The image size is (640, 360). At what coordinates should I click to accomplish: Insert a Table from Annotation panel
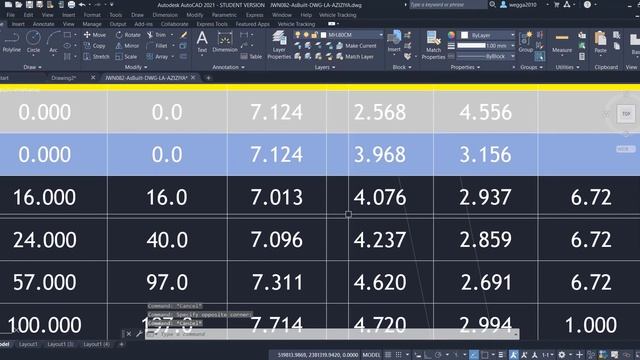pos(251,57)
